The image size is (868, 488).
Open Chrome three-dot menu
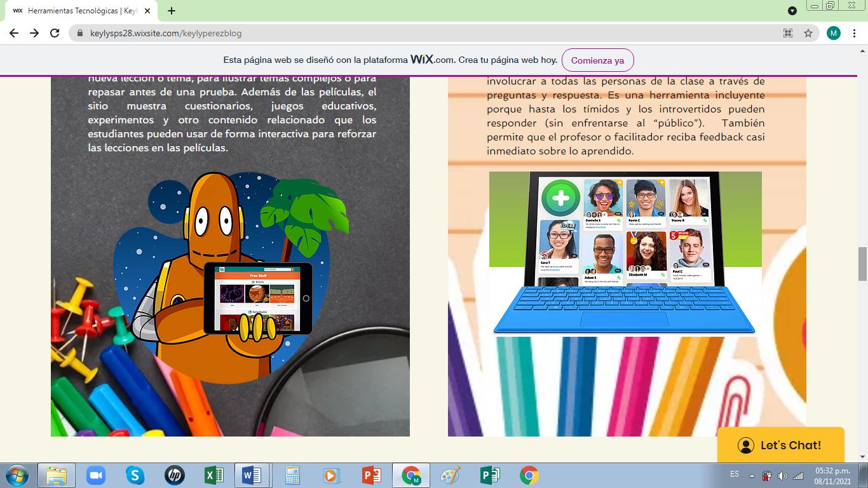tap(855, 33)
